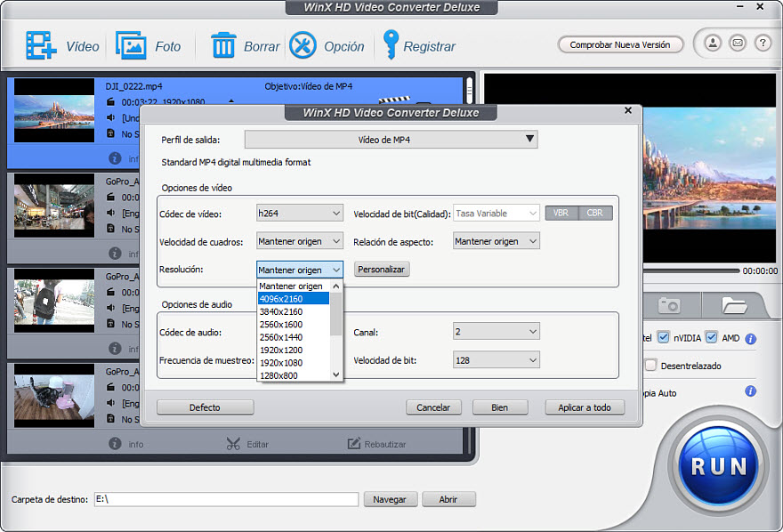Click the Defecto button
This screenshot has height=532, width=783.
click(x=205, y=407)
